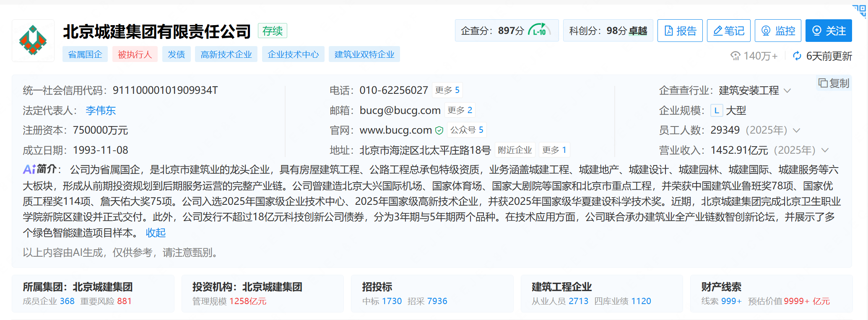Image resolution: width=868 pixels, height=320 pixels.
Task: Open the 财产线索 card
Action: (772, 294)
